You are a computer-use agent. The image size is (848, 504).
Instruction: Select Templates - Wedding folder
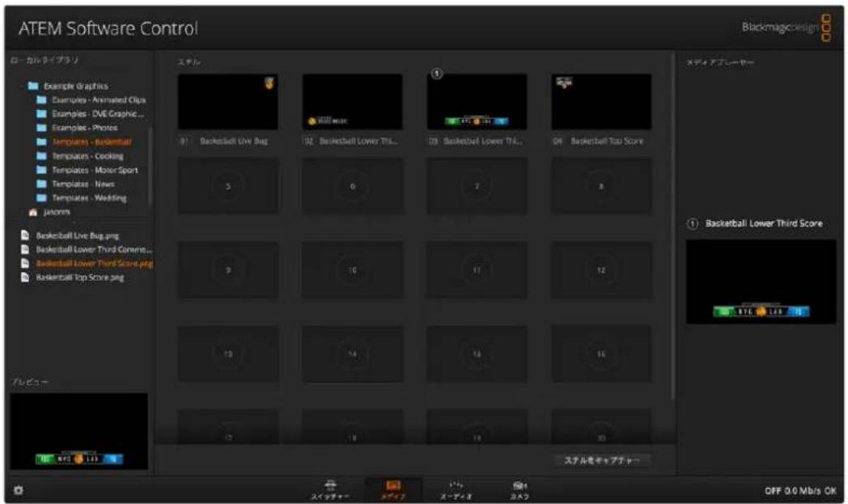[89, 198]
